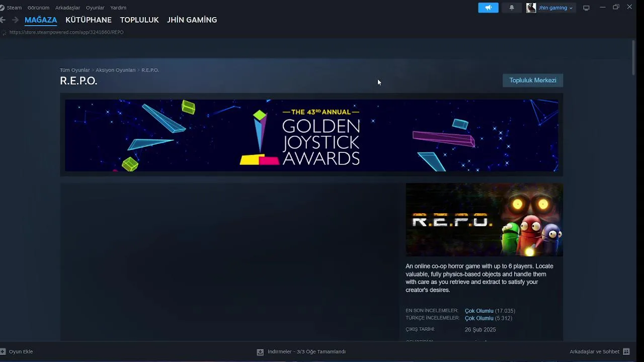The width and height of the screenshot is (644, 362).
Task: Click the EN SON İNCELEMELER label
Action: click(432, 311)
